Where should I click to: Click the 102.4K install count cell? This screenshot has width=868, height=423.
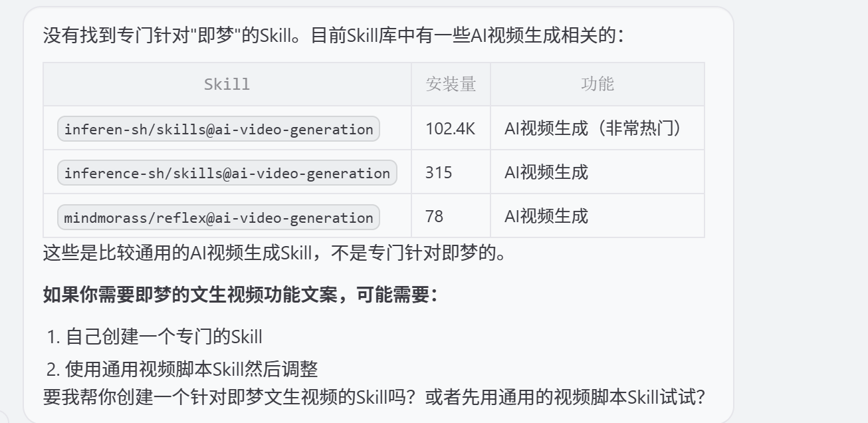point(450,129)
